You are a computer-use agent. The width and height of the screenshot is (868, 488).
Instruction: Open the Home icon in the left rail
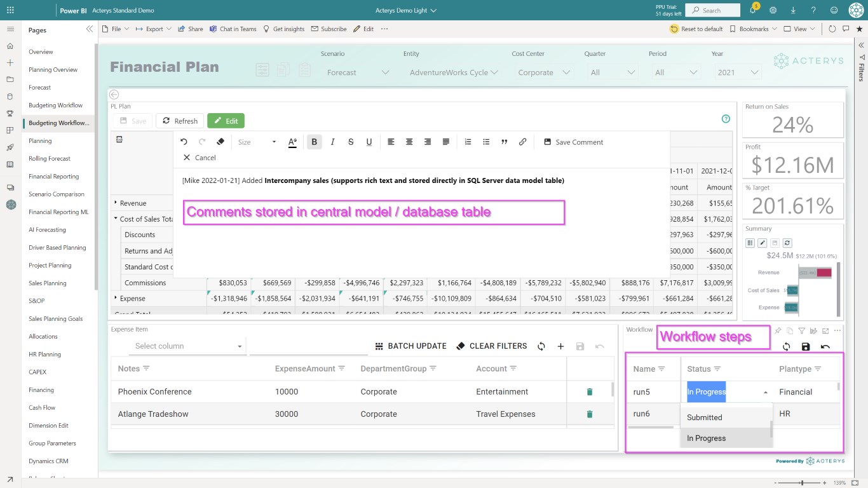point(10,46)
